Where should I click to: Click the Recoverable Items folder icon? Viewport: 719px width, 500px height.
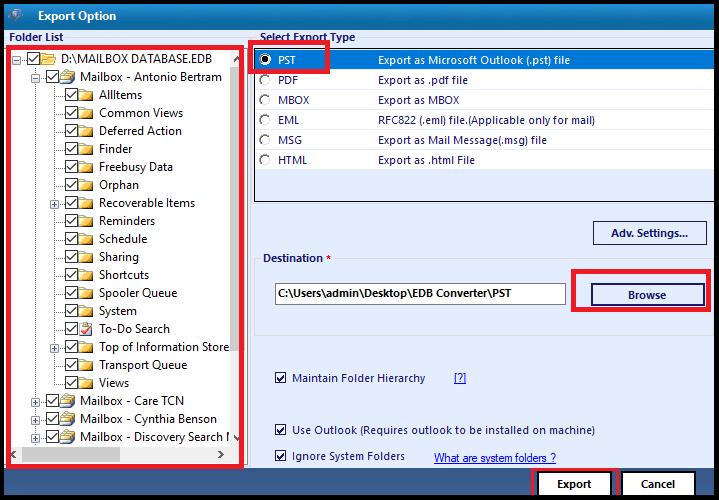point(87,203)
